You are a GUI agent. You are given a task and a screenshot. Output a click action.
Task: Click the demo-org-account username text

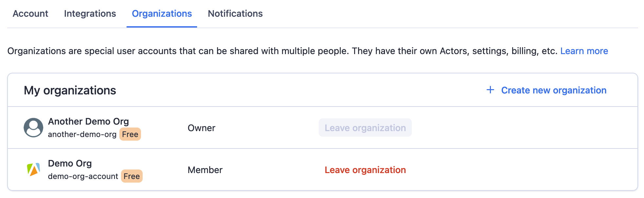tap(83, 176)
